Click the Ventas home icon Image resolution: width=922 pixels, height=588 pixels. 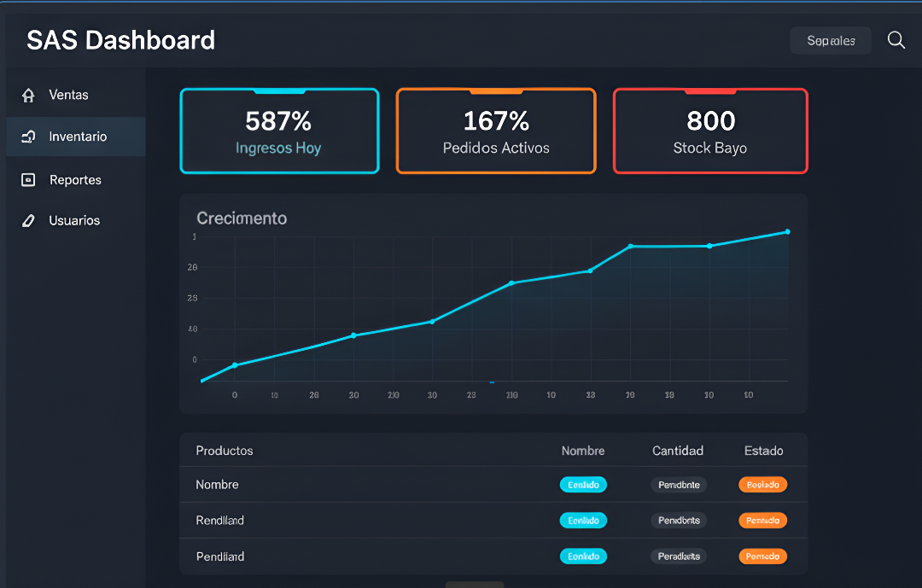28,96
